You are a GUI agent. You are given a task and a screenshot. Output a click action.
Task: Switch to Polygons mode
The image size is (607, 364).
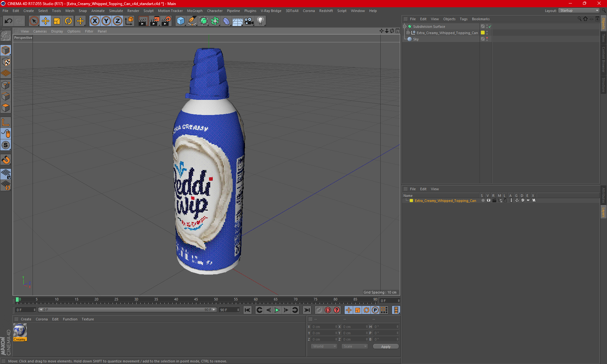click(6, 108)
